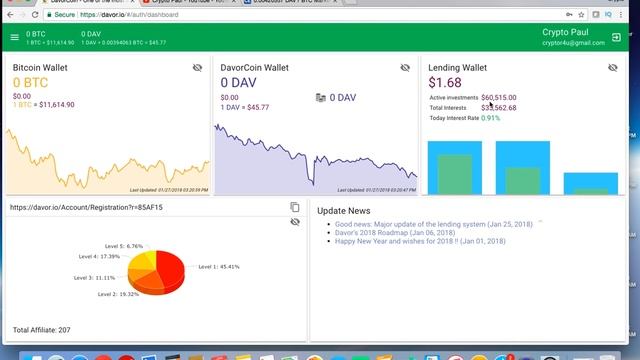Click the Crypto Paul account name
Screen dimensions: 640x360
point(565,32)
